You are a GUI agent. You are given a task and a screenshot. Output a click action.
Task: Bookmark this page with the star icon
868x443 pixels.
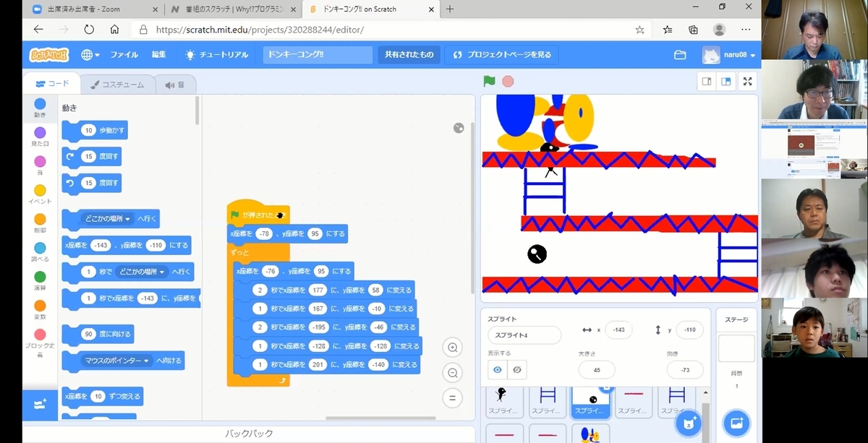(639, 30)
